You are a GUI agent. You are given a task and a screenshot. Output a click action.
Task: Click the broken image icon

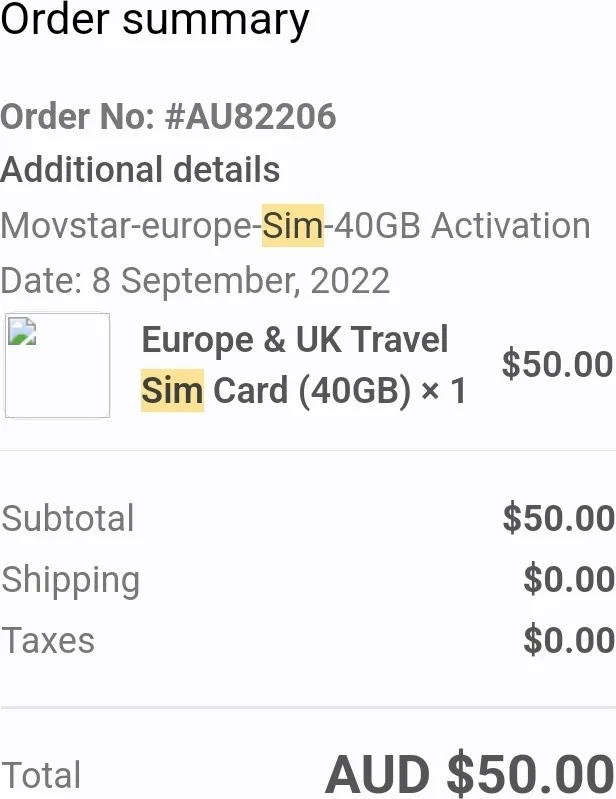pos(22,331)
